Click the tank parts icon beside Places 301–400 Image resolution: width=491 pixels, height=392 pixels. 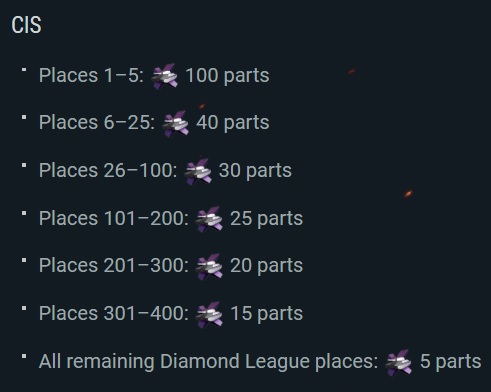[x=209, y=314]
